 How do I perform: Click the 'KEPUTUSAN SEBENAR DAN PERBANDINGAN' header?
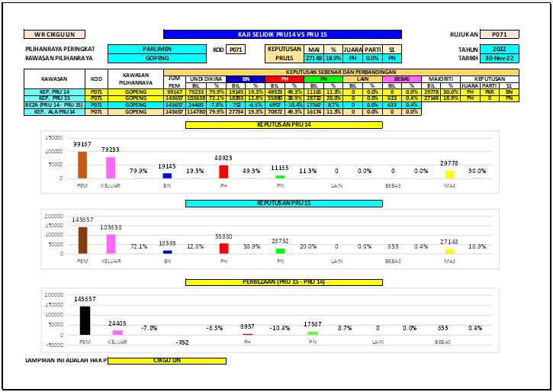point(341,72)
